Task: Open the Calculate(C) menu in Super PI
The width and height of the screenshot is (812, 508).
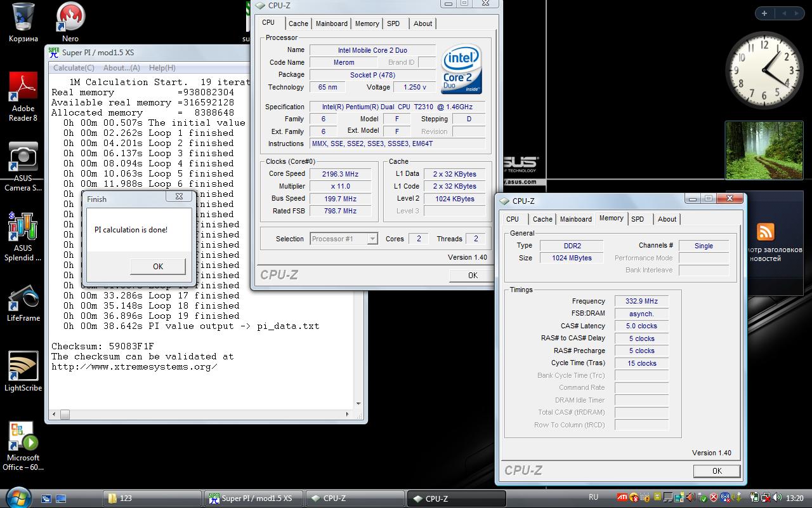Action: coord(74,68)
